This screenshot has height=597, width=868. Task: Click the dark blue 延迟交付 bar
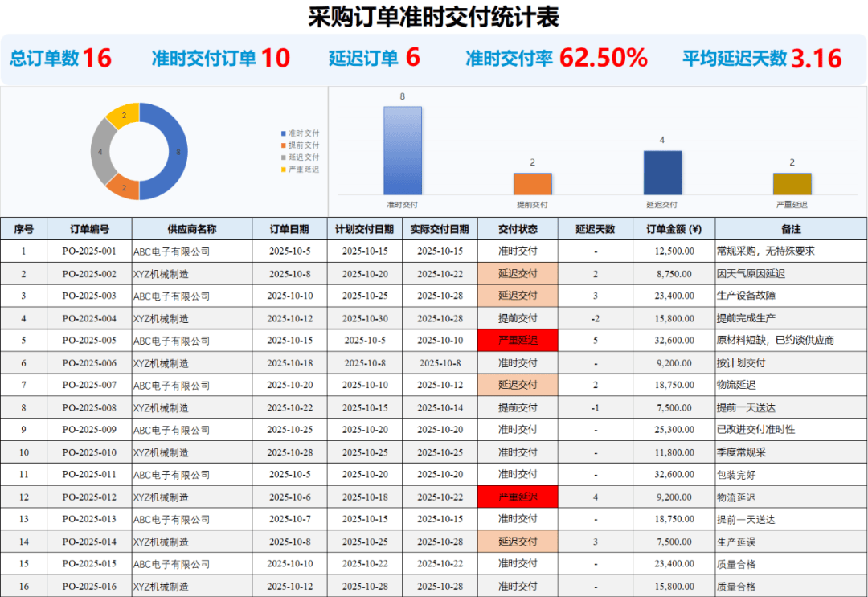[662, 173]
